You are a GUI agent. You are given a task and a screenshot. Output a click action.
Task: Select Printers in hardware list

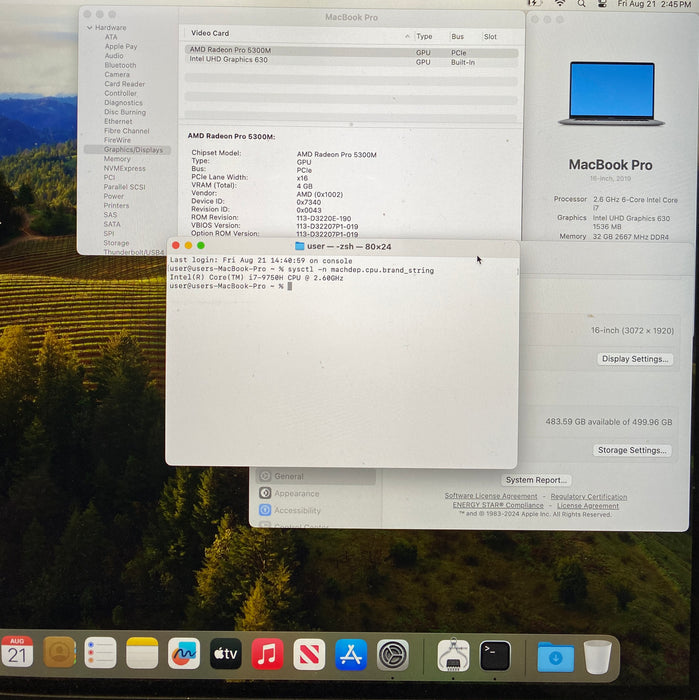point(116,206)
